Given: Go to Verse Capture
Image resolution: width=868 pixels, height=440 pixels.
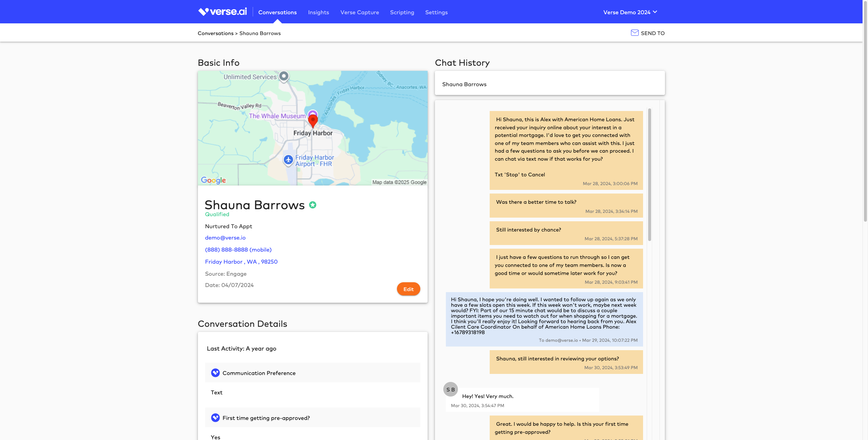Looking at the screenshot, I should pyautogui.click(x=360, y=12).
